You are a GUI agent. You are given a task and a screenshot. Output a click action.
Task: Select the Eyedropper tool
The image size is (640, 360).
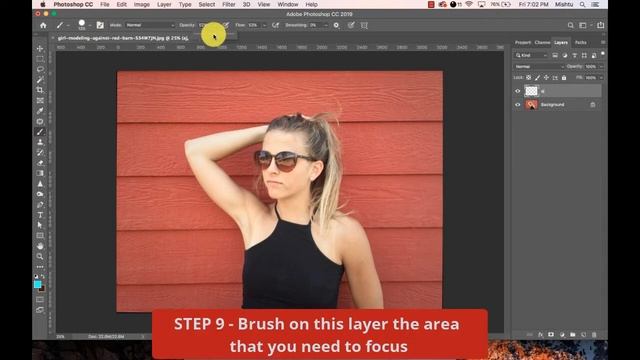point(40,111)
